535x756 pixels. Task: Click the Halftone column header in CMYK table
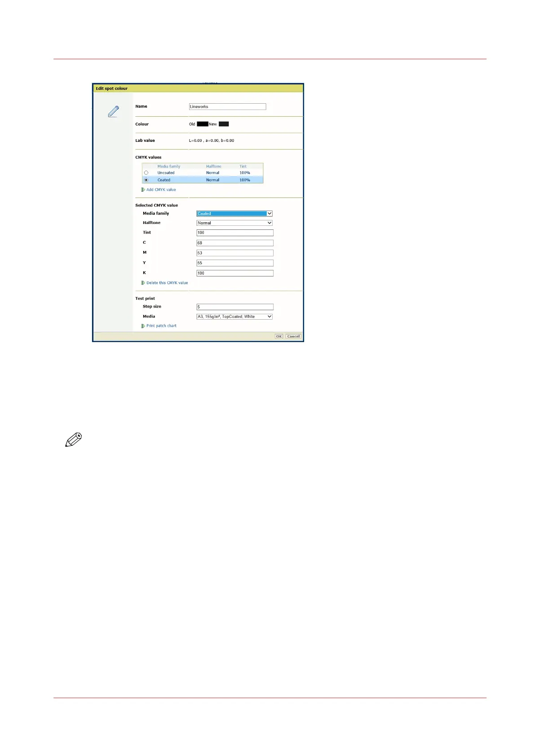pyautogui.click(x=214, y=167)
